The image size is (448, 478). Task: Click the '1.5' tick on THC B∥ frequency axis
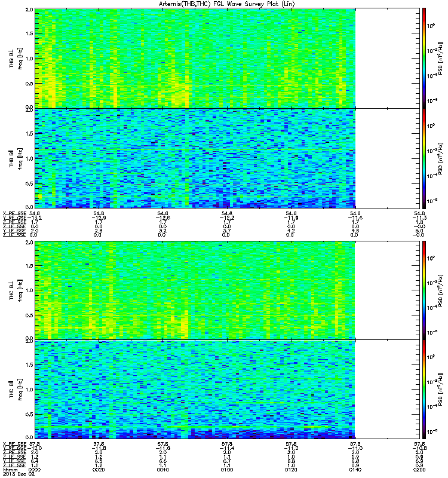tap(29, 364)
